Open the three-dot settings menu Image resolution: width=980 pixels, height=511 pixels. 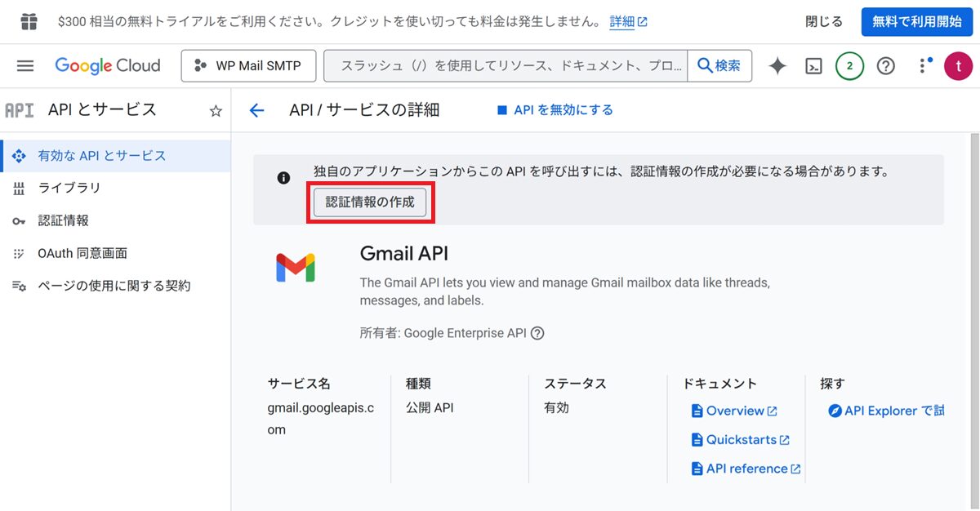(x=924, y=66)
